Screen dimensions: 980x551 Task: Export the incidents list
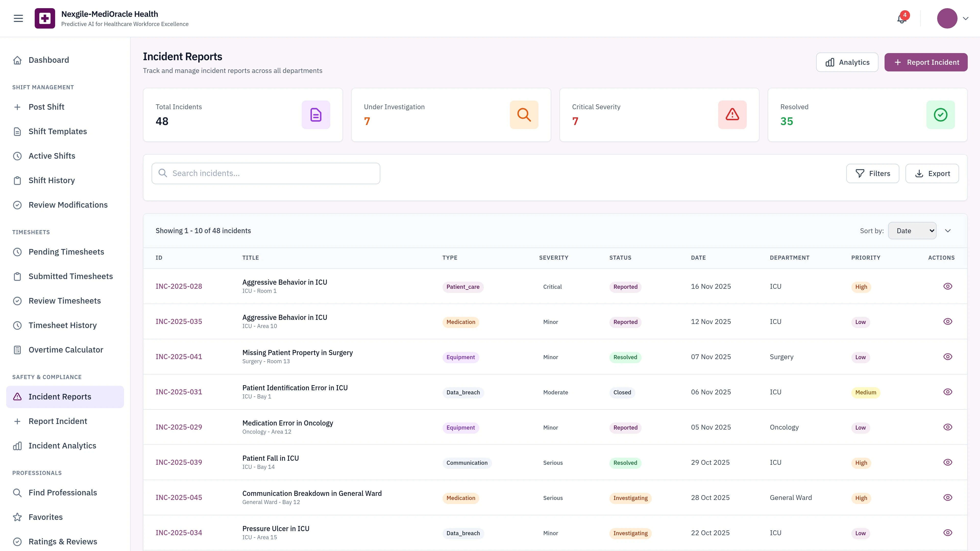(932, 173)
